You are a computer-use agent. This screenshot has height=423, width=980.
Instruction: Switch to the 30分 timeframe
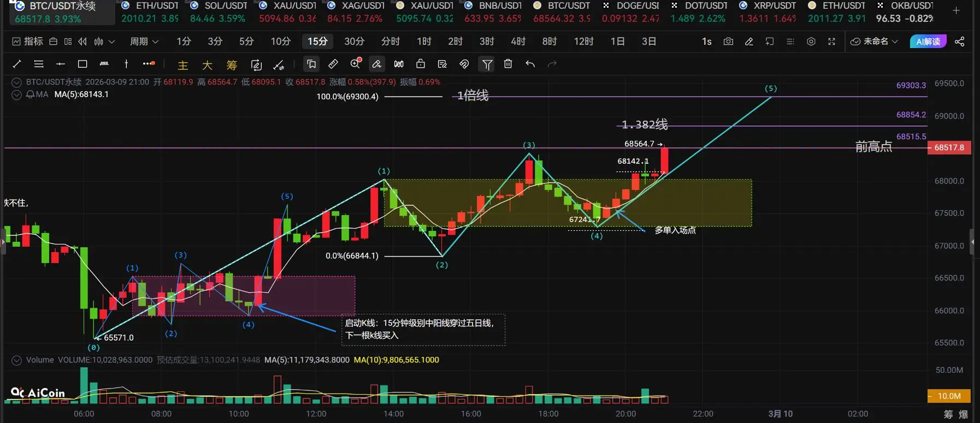point(354,41)
